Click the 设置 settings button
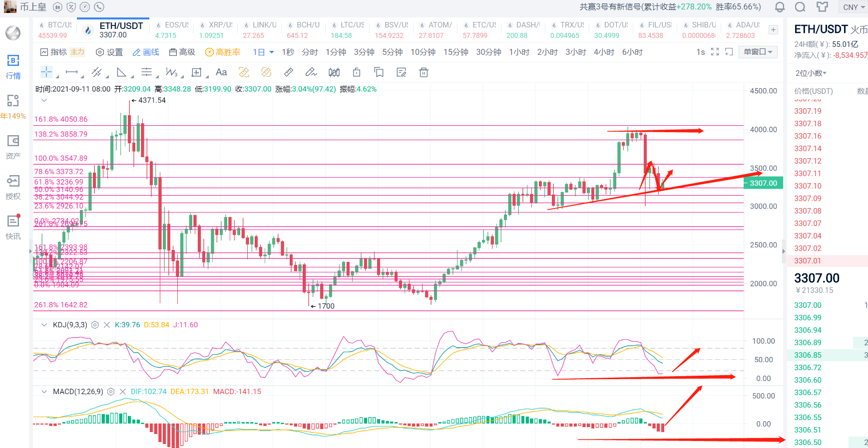This screenshot has height=448, width=868. click(109, 52)
